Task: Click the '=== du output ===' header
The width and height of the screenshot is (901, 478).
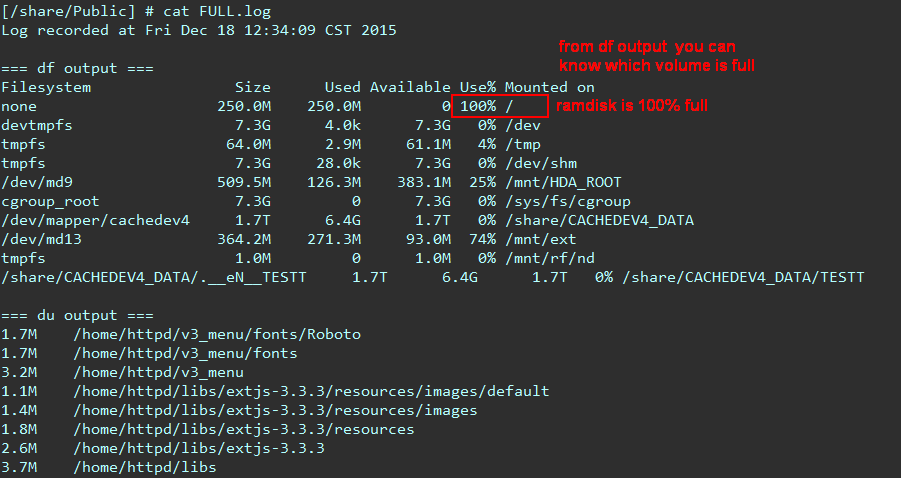Action: point(77,315)
